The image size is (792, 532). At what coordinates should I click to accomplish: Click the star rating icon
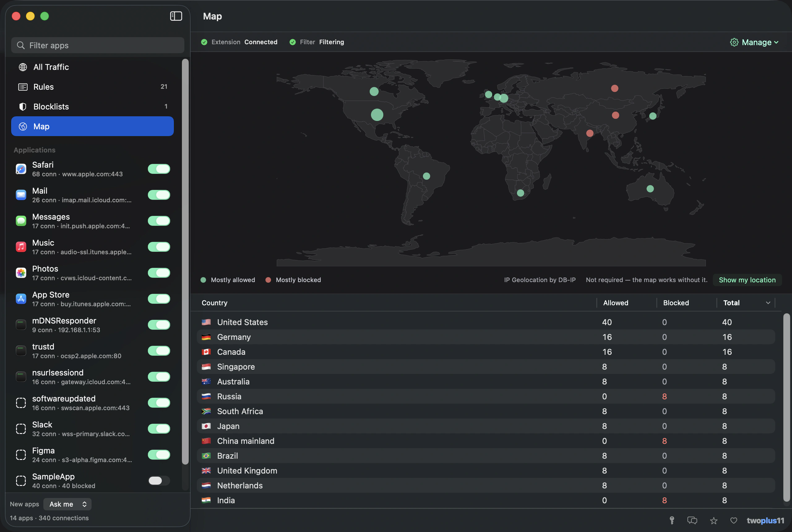pos(714,521)
